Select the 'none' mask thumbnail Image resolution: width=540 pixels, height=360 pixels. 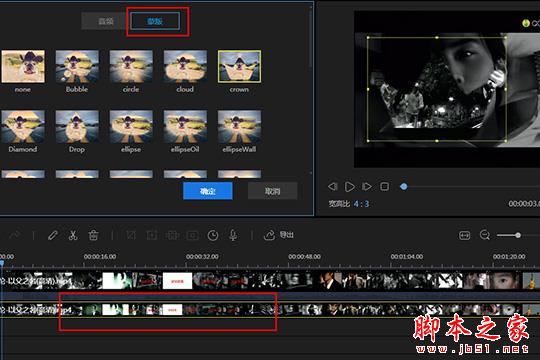(23, 66)
